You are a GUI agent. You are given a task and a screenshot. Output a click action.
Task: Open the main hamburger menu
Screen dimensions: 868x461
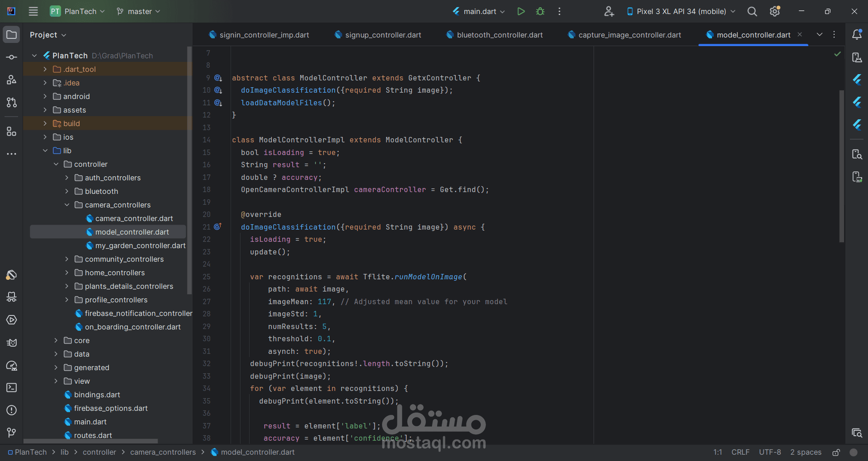33,11
